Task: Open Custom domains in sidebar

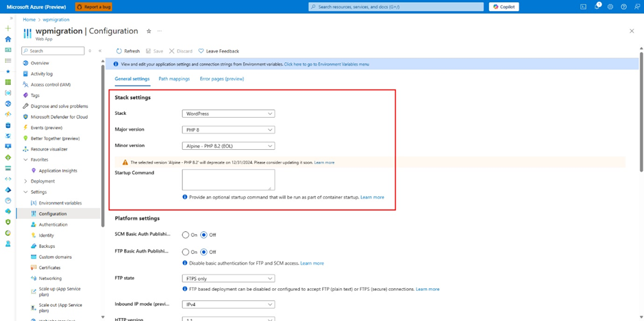Action: tap(55, 257)
